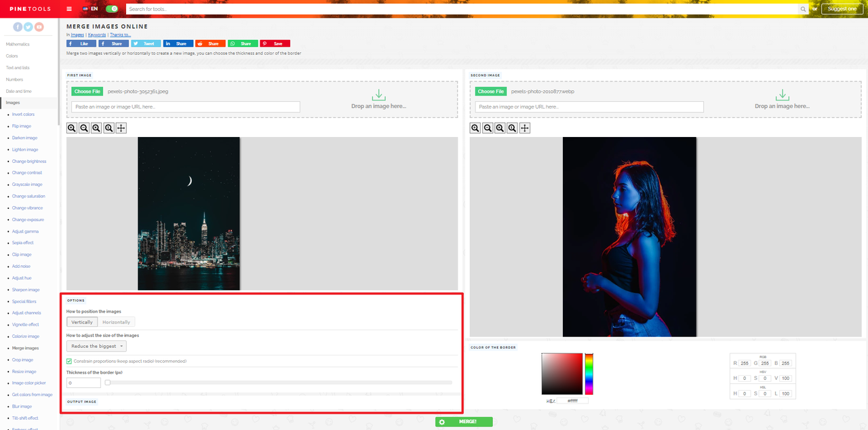Open the Colors category
The height and width of the screenshot is (430, 868).
point(12,56)
